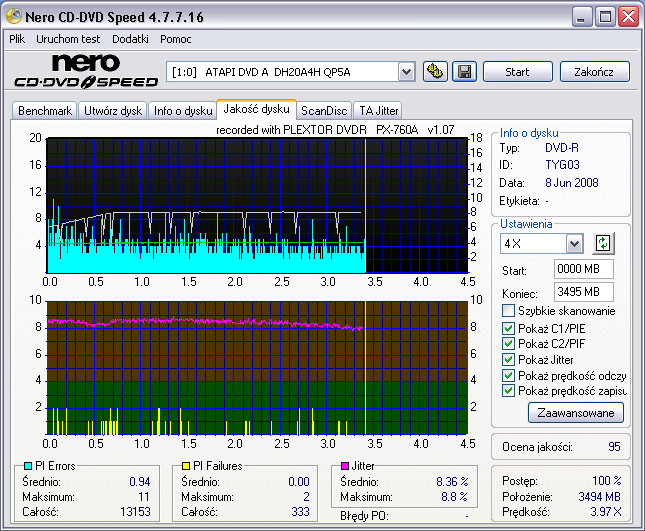Screen dimensions: 645x531
Task: Click the yellow PI Failures legend swatch
Action: tap(186, 466)
